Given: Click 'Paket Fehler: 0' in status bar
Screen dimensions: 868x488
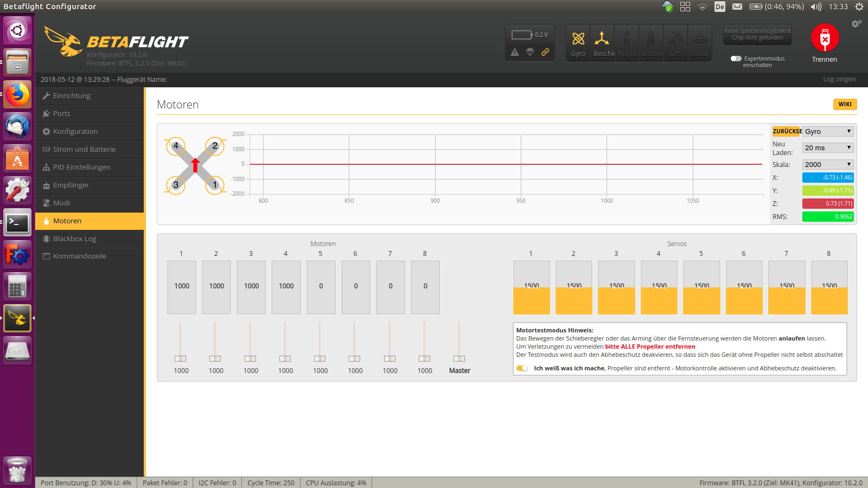Looking at the screenshot, I should coord(165,483).
